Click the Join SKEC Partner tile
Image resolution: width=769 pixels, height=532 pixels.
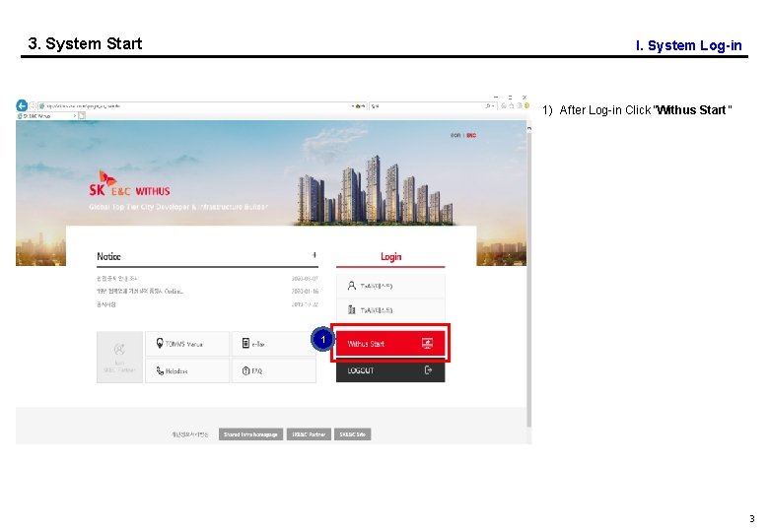pos(119,357)
